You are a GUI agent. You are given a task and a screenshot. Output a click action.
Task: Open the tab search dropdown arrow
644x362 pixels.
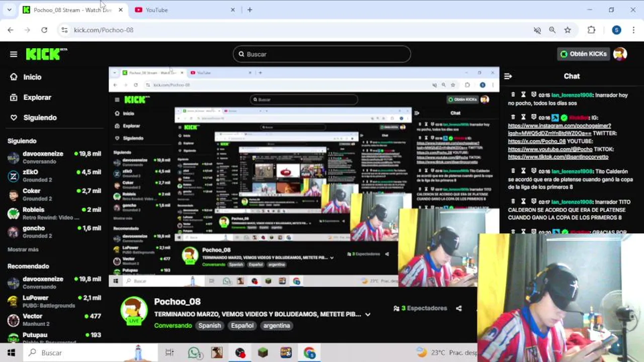pyautogui.click(x=9, y=10)
